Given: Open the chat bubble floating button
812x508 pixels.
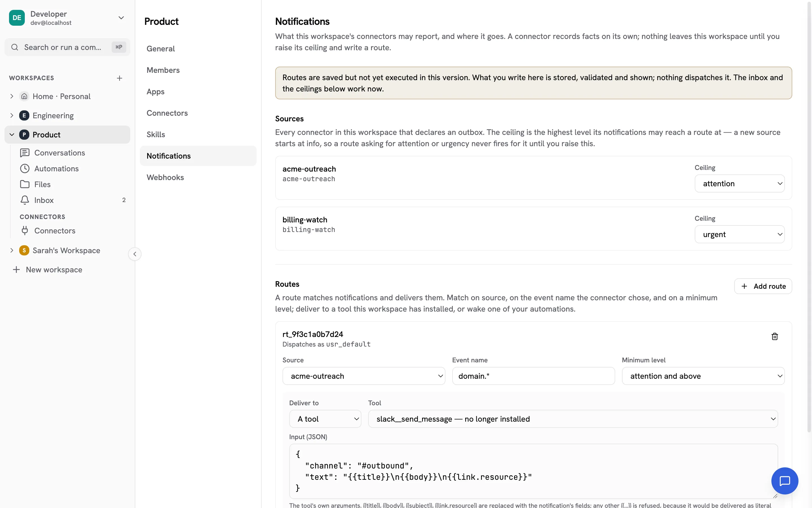Looking at the screenshot, I should click(x=784, y=481).
